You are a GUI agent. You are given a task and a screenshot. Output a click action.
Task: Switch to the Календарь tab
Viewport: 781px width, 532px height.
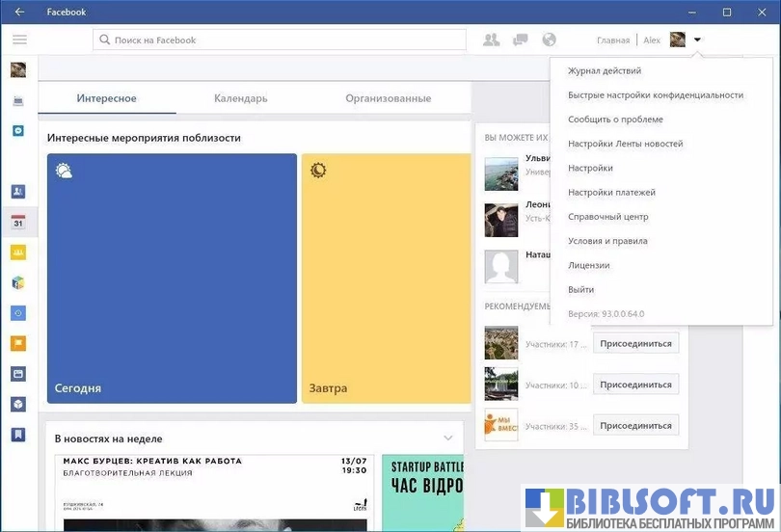tap(240, 98)
